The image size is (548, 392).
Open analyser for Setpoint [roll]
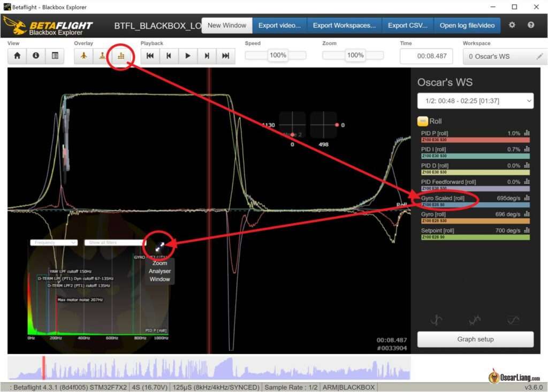[x=527, y=230]
